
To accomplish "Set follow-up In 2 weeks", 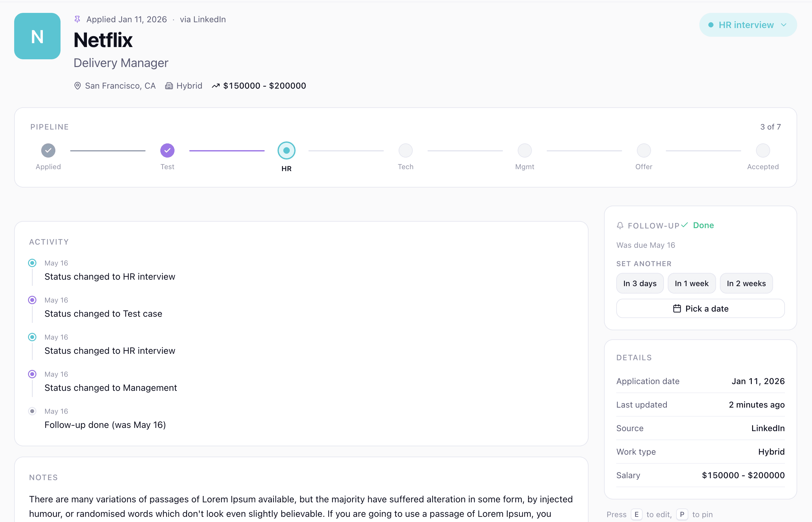I will tap(746, 283).
